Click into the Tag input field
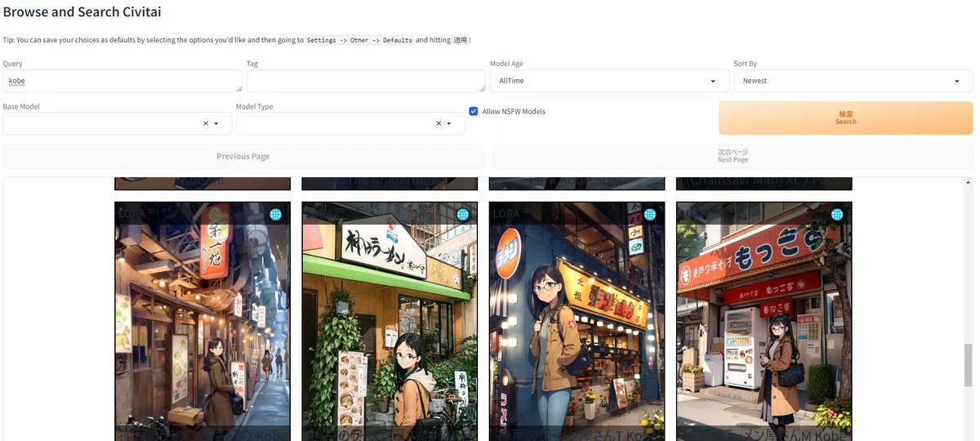 [x=366, y=81]
